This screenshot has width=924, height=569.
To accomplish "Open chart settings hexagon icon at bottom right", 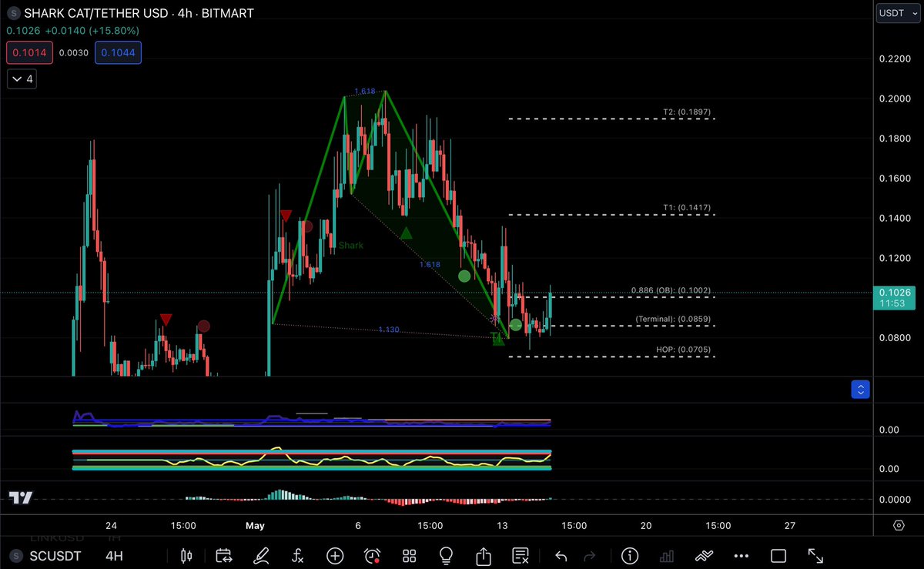I will [899, 525].
